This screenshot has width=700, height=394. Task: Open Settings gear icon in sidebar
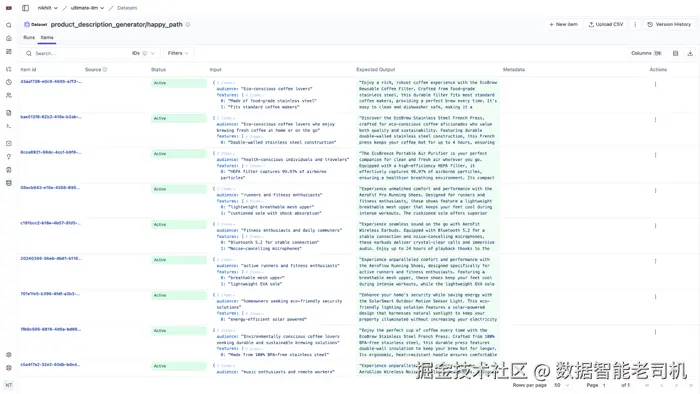(8, 355)
